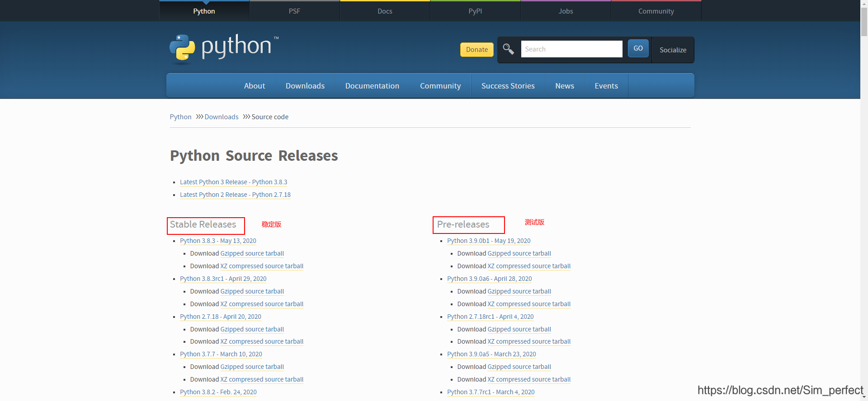
Task: Switch to the Jobs top tab
Action: pyautogui.click(x=566, y=11)
